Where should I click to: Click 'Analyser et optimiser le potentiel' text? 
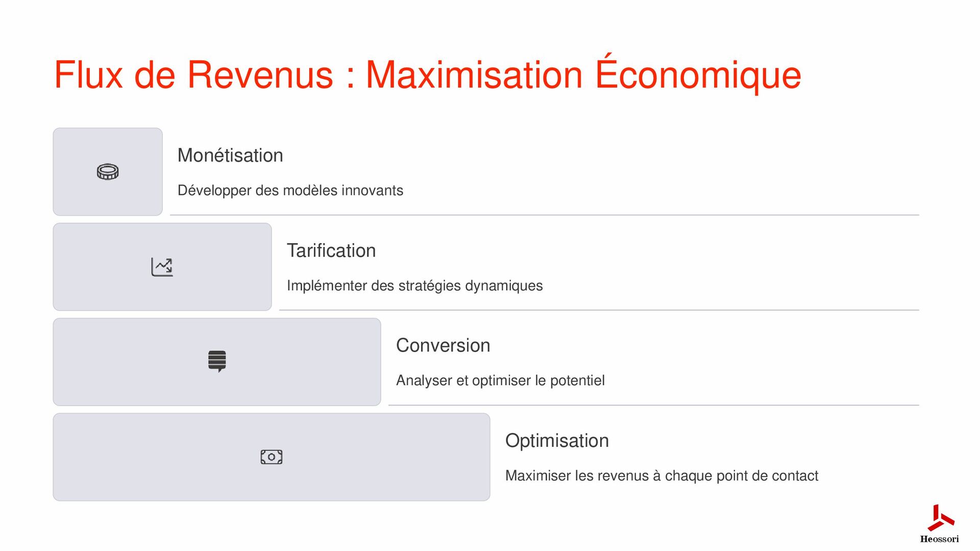(x=500, y=381)
